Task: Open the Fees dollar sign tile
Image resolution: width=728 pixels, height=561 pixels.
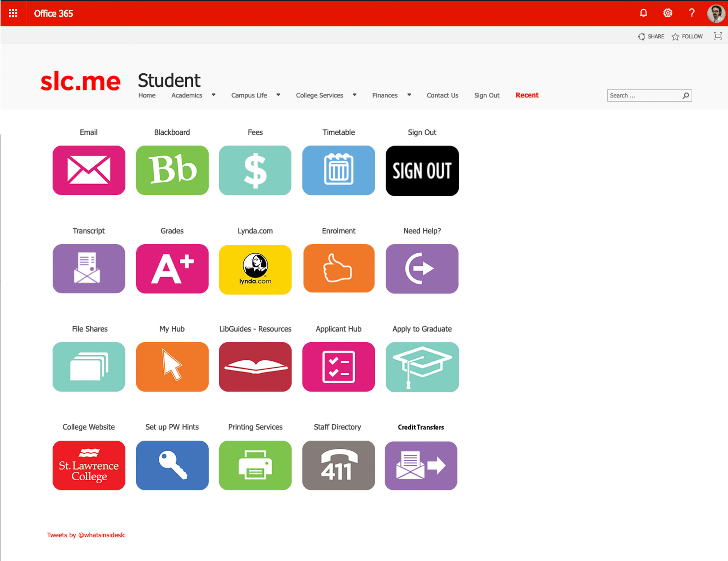Action: tap(255, 170)
